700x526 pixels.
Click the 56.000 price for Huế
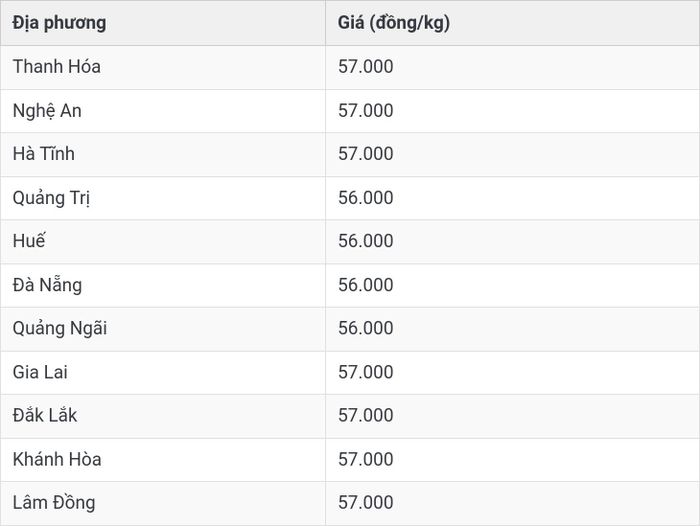(x=366, y=241)
